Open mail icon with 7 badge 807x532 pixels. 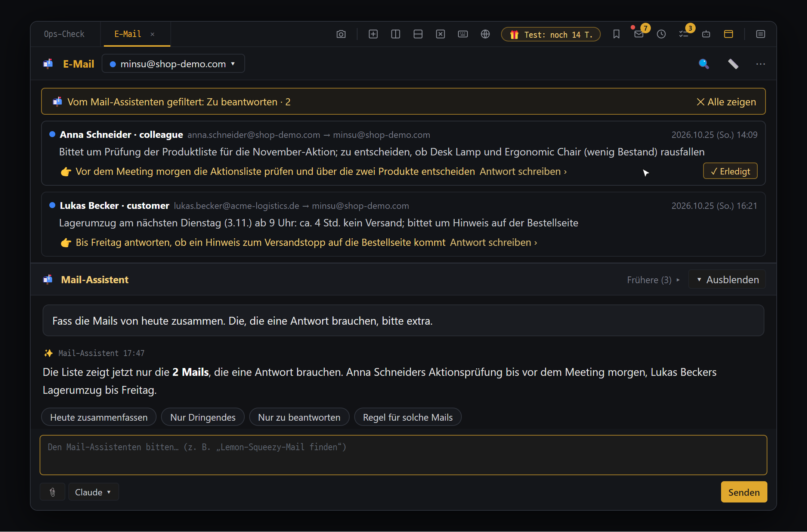(639, 34)
